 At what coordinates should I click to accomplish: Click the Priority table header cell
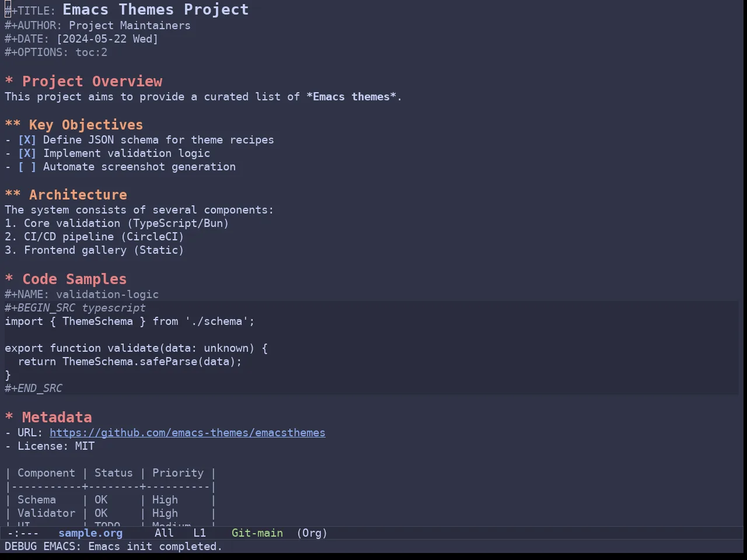[x=178, y=473]
